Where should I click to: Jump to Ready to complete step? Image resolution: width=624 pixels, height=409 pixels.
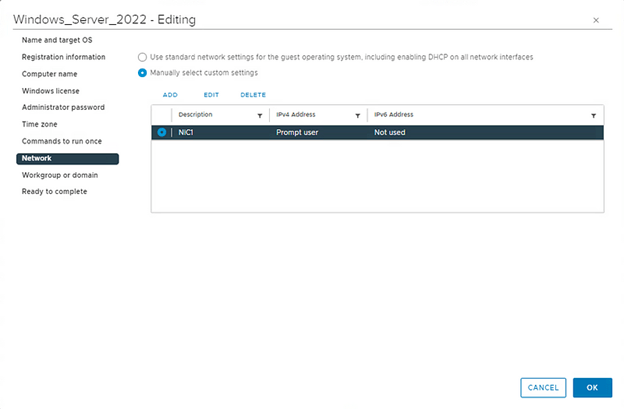(54, 191)
